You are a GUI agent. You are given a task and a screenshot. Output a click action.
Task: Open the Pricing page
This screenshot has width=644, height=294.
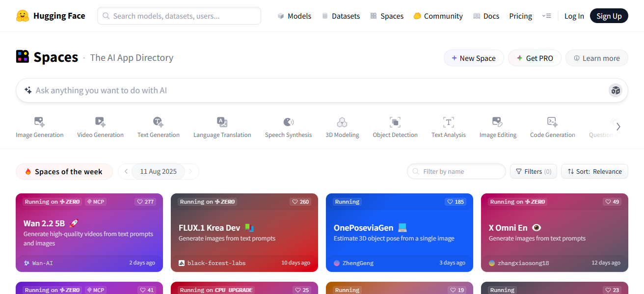click(521, 16)
